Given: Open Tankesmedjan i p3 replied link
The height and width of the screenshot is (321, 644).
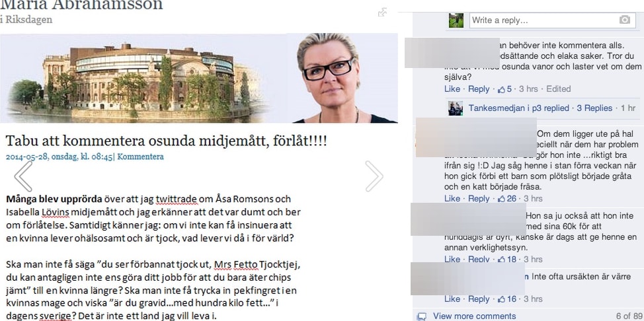Looking at the screenshot, I should [519, 108].
